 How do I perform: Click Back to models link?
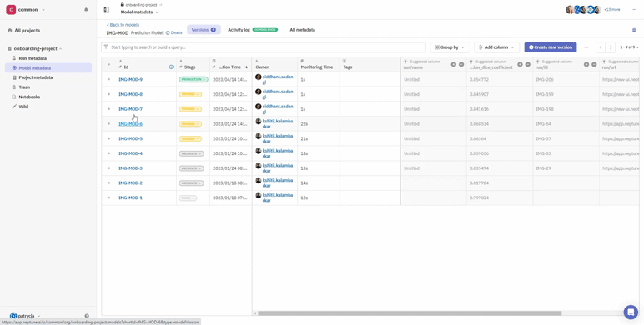click(x=123, y=25)
